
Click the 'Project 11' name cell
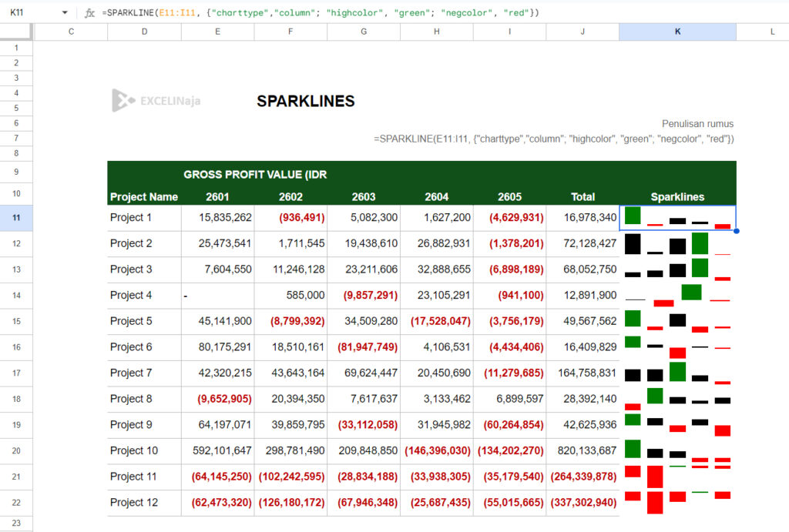click(144, 477)
